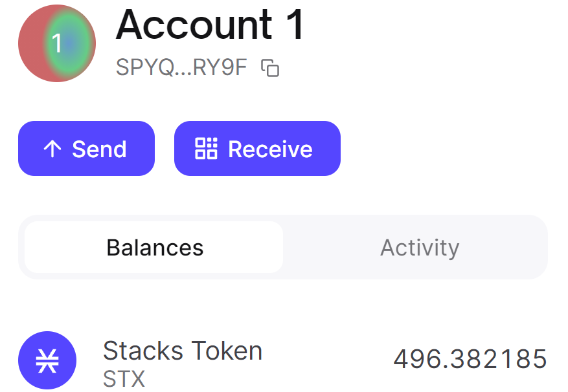Click the Send button label text
Viewport: 568px width, 392px height.
click(100, 148)
